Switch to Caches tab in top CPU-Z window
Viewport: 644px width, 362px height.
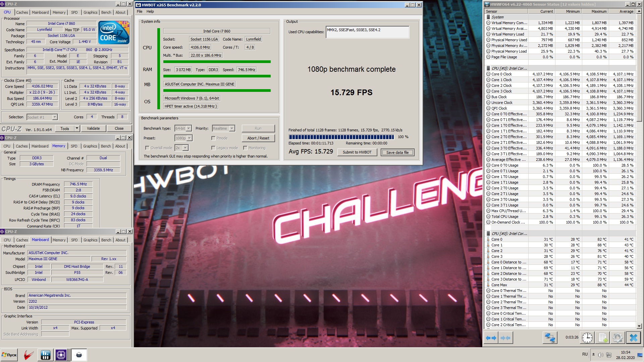22,12
